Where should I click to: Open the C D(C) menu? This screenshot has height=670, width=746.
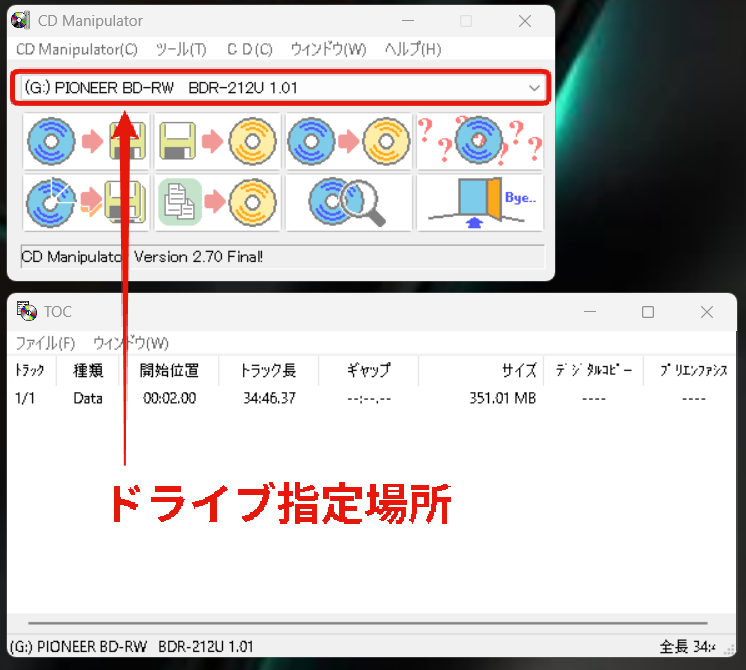[249, 49]
